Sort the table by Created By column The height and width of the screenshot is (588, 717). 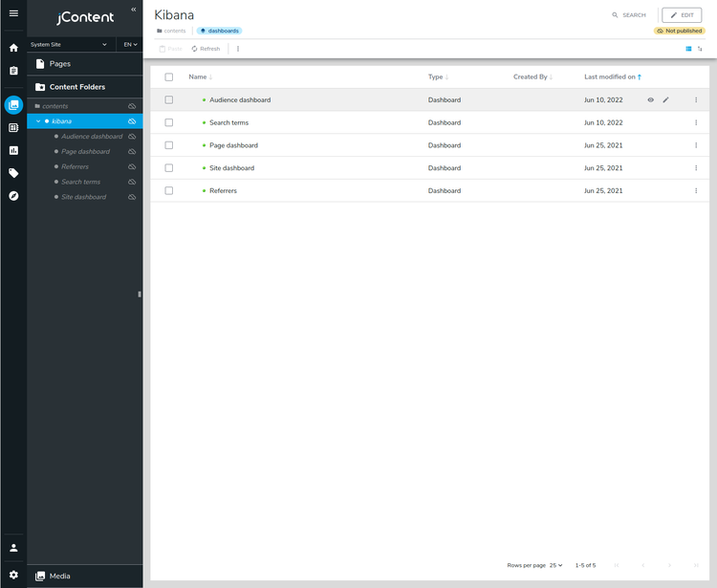532,76
